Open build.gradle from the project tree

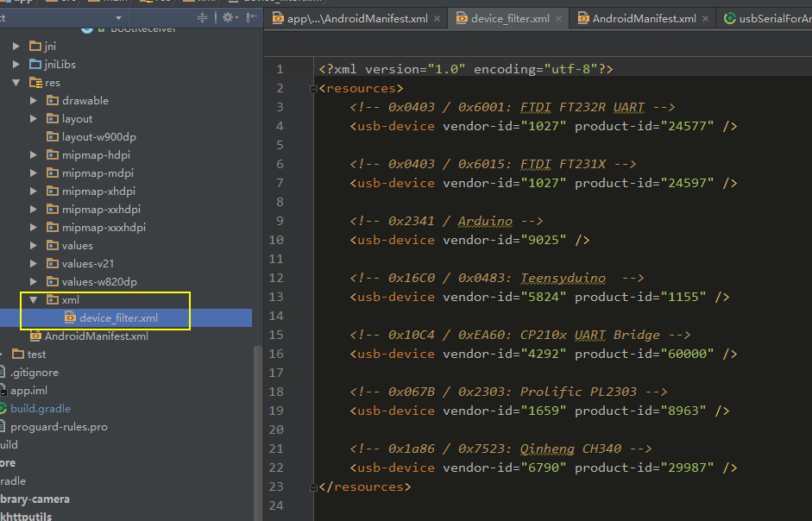[x=41, y=409]
